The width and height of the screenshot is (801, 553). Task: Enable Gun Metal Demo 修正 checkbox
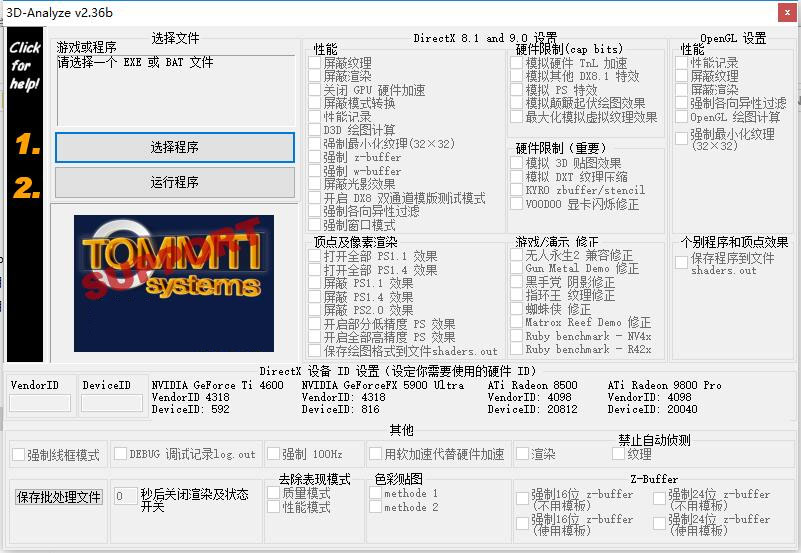pyautogui.click(x=517, y=269)
